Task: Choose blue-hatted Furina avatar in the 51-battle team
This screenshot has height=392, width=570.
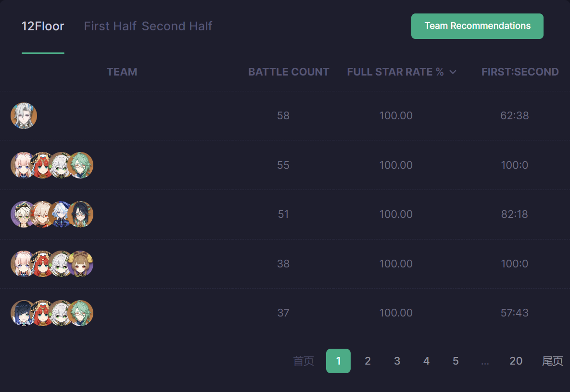Action: coord(61,215)
